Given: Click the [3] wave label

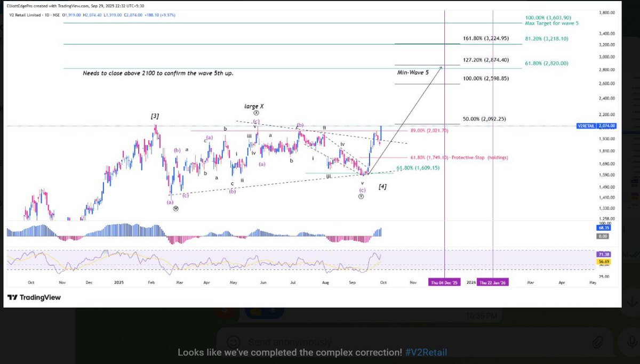Looking at the screenshot, I should click(155, 116).
